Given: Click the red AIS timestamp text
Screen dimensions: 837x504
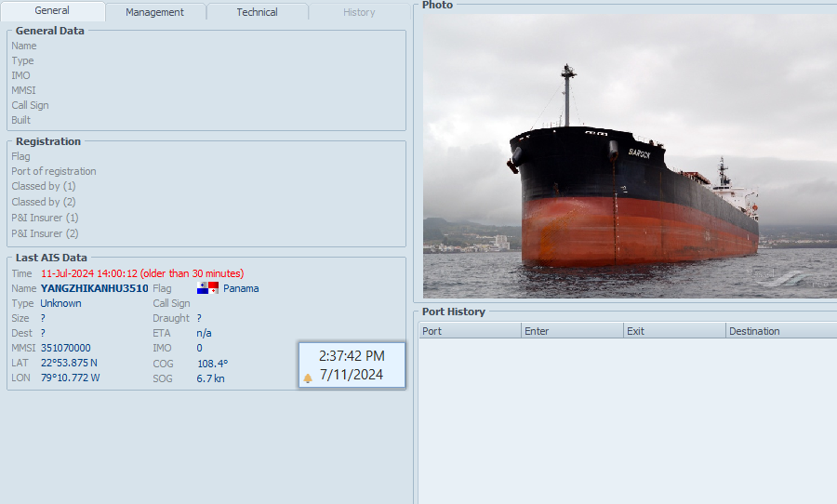Looking at the screenshot, I should 142,273.
